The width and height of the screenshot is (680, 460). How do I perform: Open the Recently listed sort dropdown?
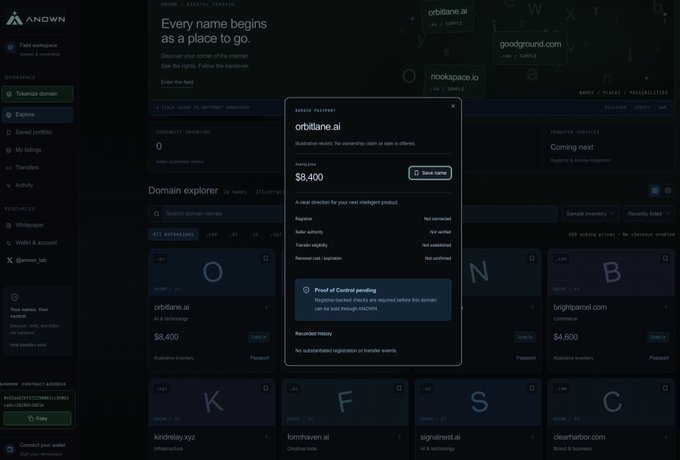coord(648,214)
